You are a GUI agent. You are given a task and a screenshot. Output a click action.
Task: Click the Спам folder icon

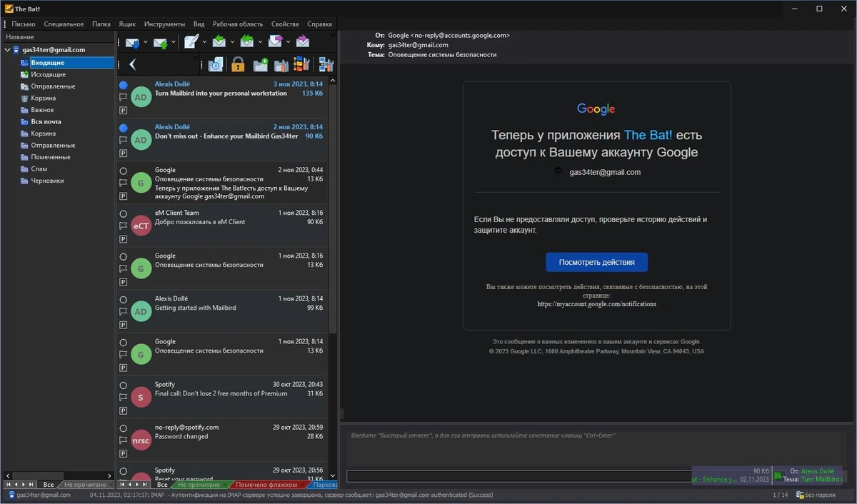pyautogui.click(x=24, y=169)
